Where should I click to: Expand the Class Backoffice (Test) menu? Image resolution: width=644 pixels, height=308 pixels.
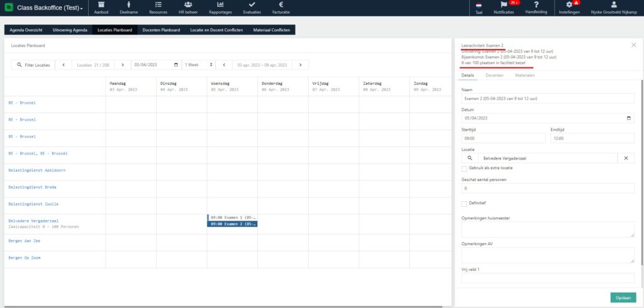tap(47, 8)
